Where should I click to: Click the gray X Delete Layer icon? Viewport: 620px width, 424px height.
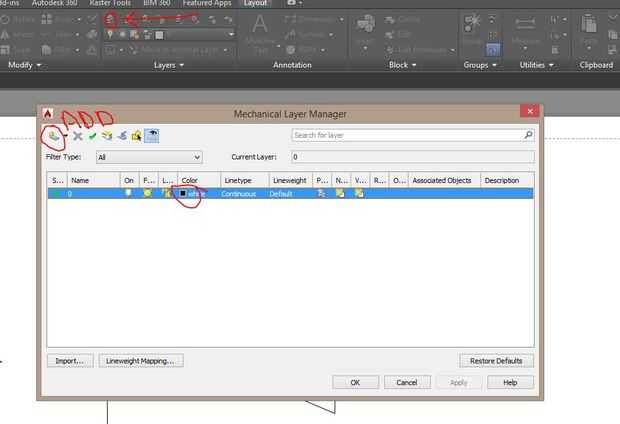click(x=78, y=136)
